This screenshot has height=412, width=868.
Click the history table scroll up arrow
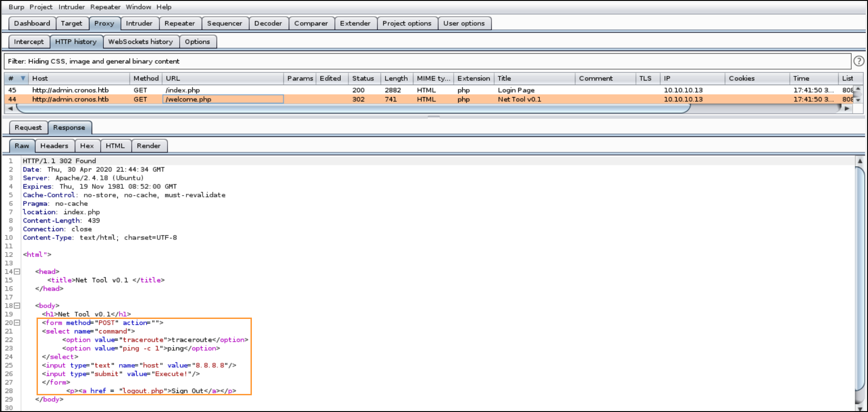tap(858, 89)
